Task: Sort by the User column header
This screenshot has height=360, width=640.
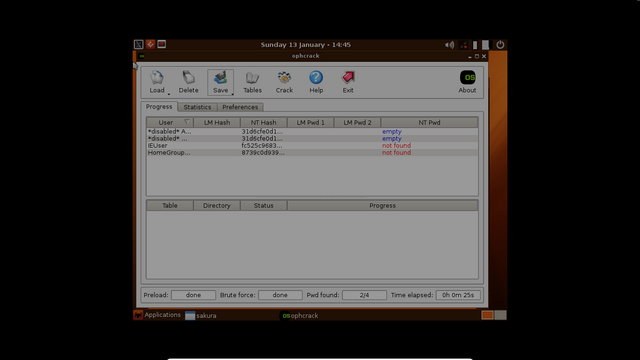Action: [170, 122]
